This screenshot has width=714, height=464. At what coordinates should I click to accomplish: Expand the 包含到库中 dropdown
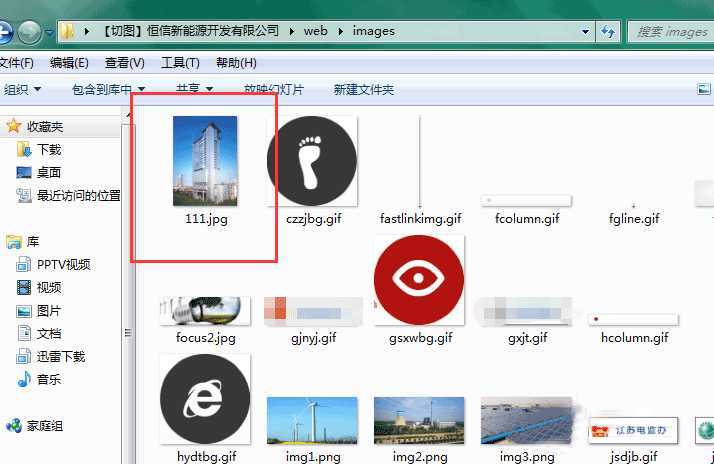[x=108, y=90]
